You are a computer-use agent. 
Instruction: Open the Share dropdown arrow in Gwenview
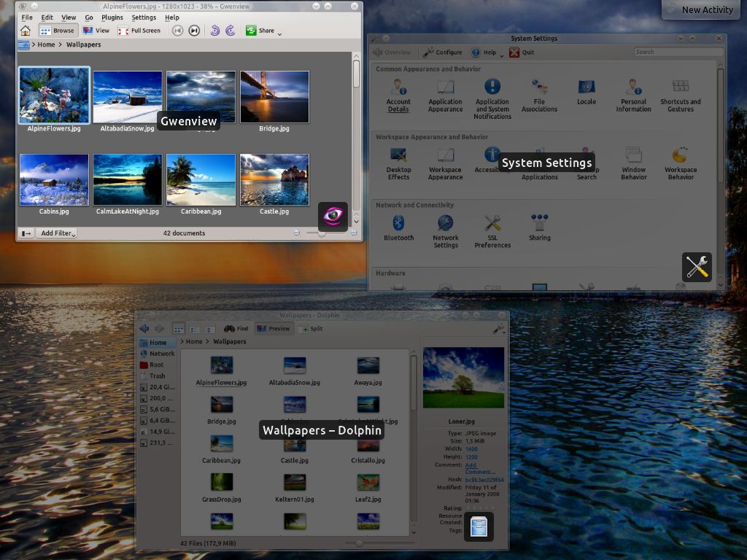point(279,33)
